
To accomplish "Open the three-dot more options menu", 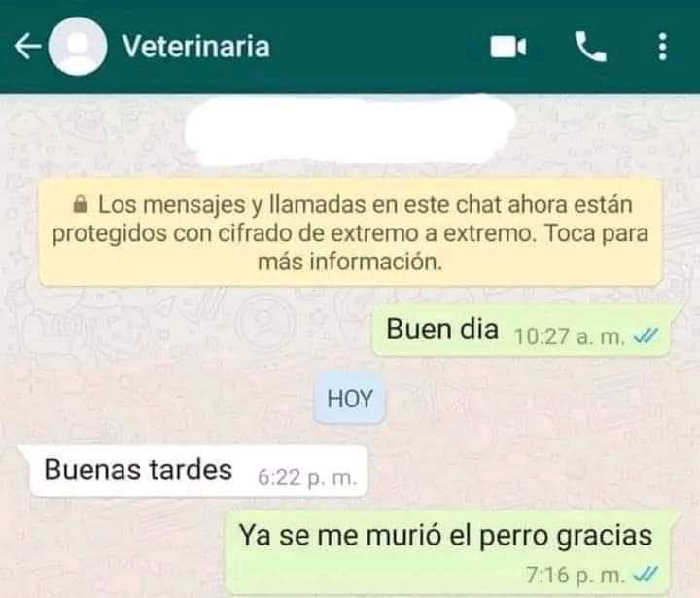I will 663,47.
